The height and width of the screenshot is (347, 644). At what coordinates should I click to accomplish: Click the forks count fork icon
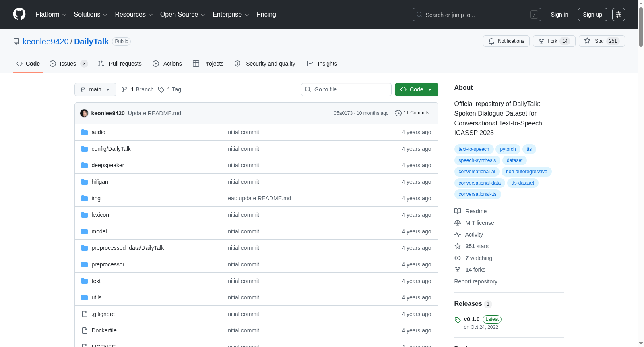click(x=458, y=270)
